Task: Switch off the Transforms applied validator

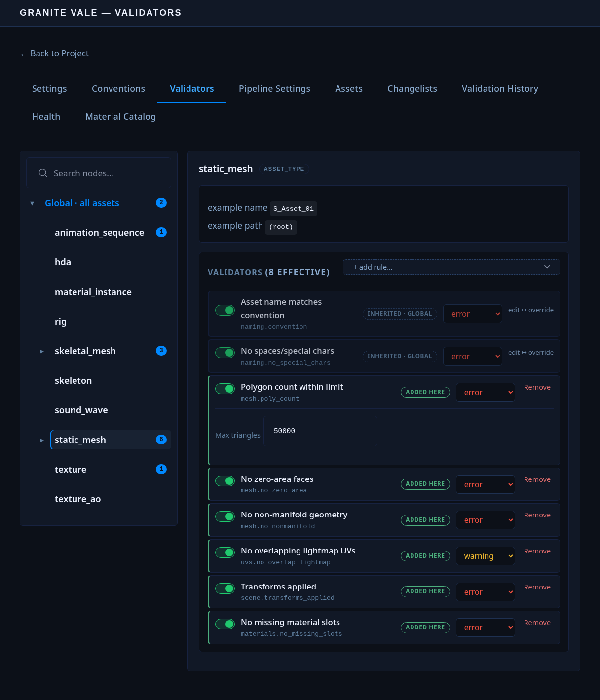Action: (225, 589)
